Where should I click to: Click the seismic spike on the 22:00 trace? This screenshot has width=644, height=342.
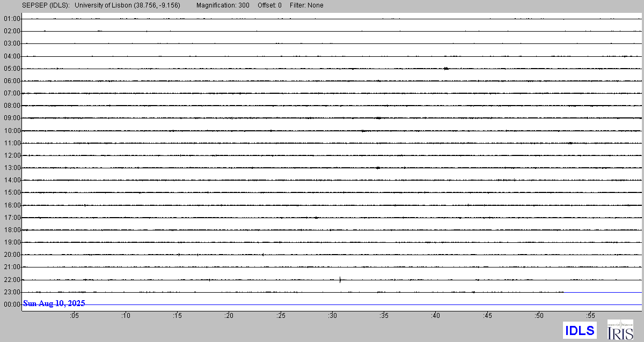click(x=340, y=279)
